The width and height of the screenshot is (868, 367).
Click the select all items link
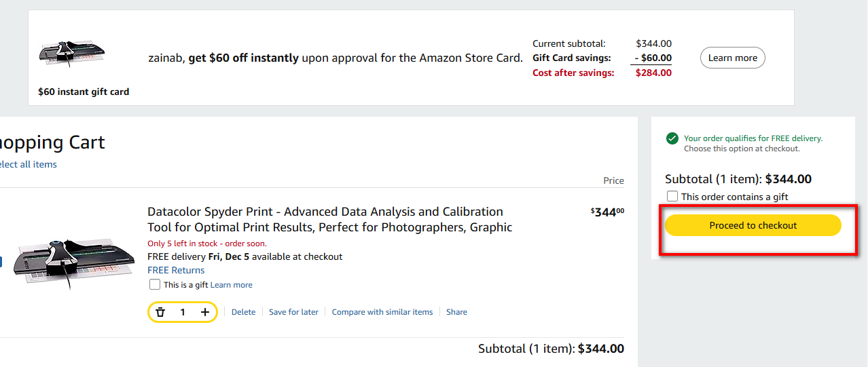click(27, 164)
